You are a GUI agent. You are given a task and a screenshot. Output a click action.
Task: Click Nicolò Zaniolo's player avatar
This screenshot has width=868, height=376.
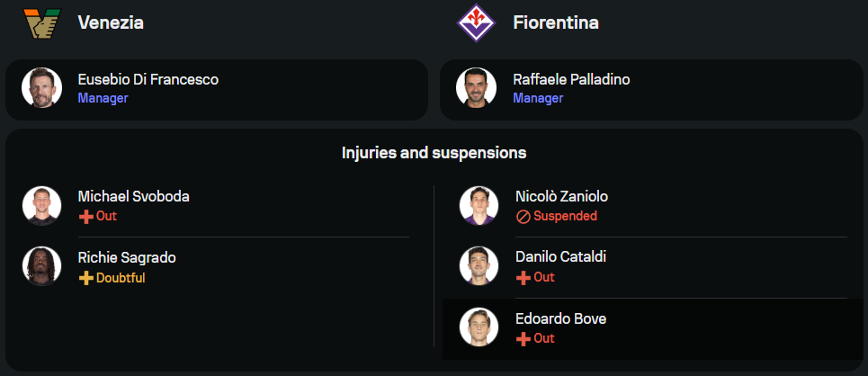(x=479, y=206)
